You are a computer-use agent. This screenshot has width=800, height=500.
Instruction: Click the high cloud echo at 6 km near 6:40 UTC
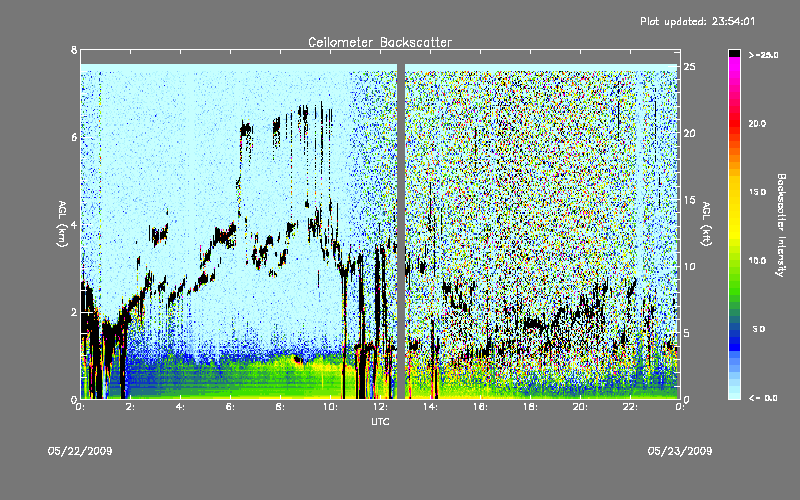(246, 129)
